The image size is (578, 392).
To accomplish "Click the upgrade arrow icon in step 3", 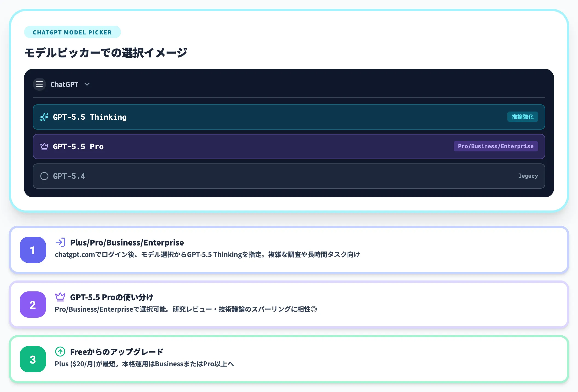I will point(60,351).
